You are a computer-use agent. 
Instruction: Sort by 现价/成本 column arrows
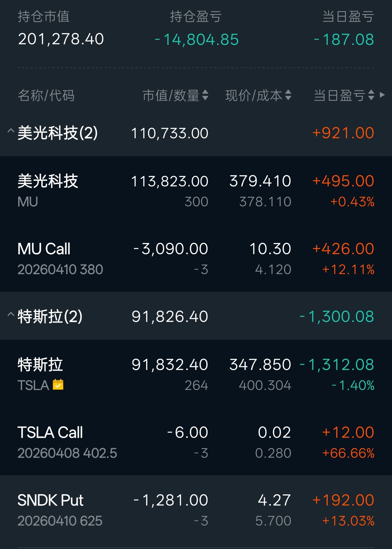click(x=288, y=95)
